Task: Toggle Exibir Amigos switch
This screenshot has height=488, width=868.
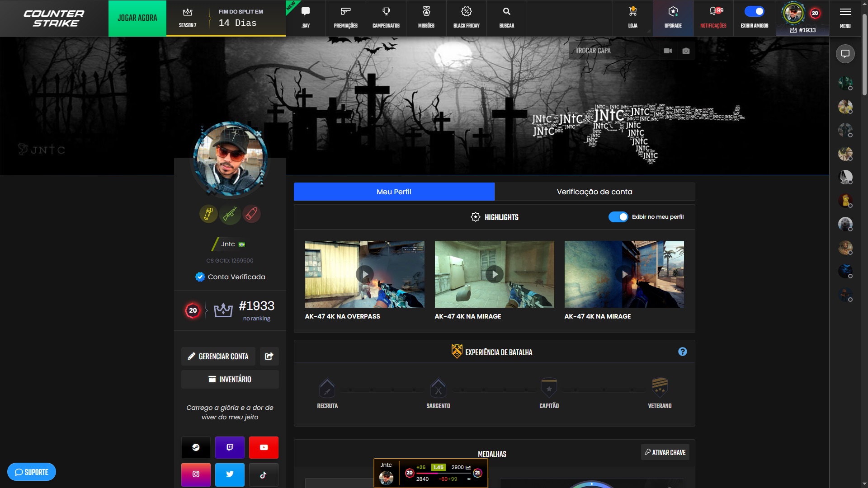Action: coord(754,12)
